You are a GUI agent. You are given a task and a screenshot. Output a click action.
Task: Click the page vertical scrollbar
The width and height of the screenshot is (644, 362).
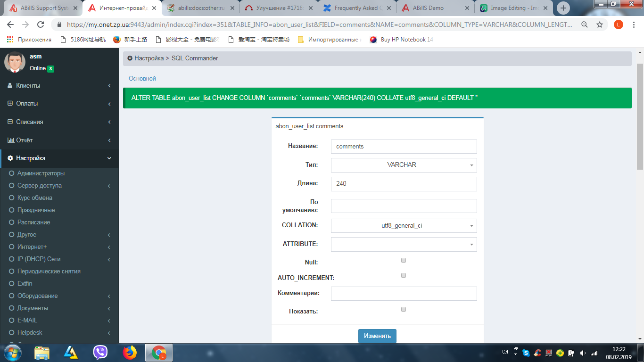click(640, 118)
